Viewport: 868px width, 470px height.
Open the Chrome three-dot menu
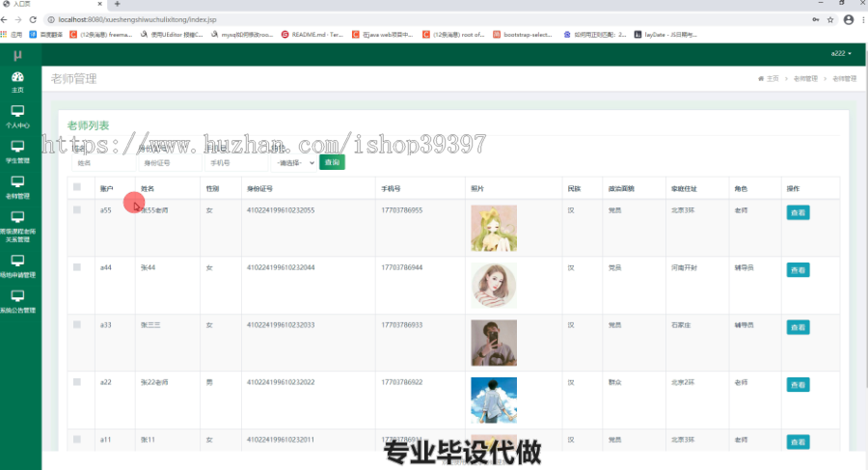point(863,19)
